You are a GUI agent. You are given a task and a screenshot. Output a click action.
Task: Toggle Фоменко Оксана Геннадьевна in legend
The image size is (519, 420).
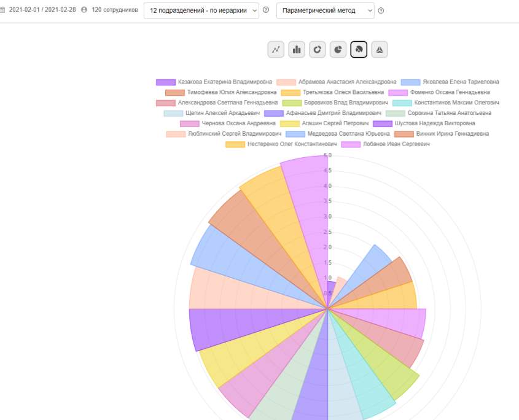pos(439,92)
